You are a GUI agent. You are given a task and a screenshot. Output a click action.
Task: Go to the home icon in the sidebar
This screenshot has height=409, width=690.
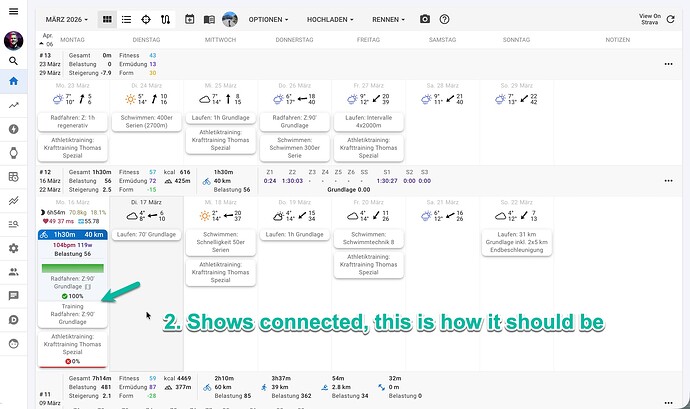(x=13, y=83)
